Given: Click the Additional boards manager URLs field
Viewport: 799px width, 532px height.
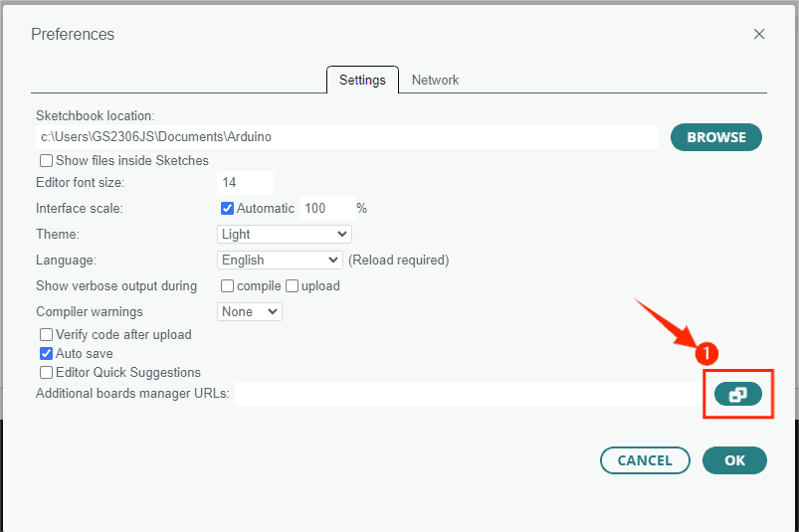Looking at the screenshot, I should 468,394.
